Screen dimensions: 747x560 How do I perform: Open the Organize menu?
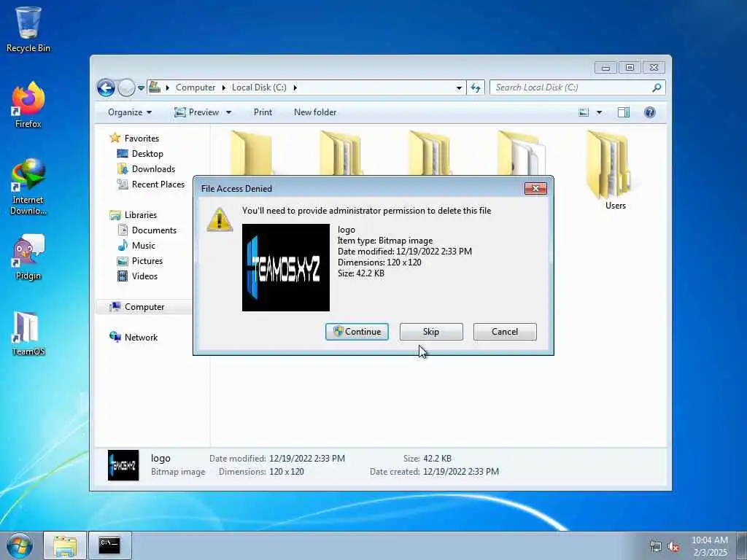tap(130, 112)
